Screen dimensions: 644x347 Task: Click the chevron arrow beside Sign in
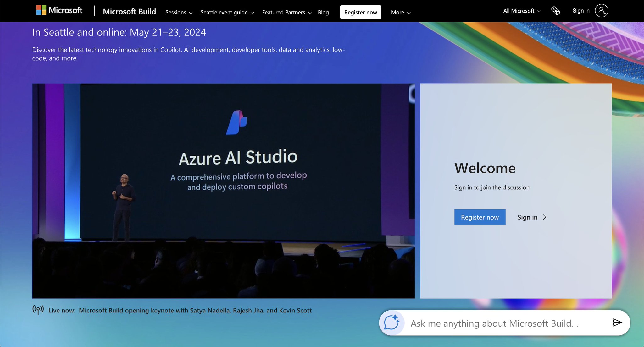point(545,217)
